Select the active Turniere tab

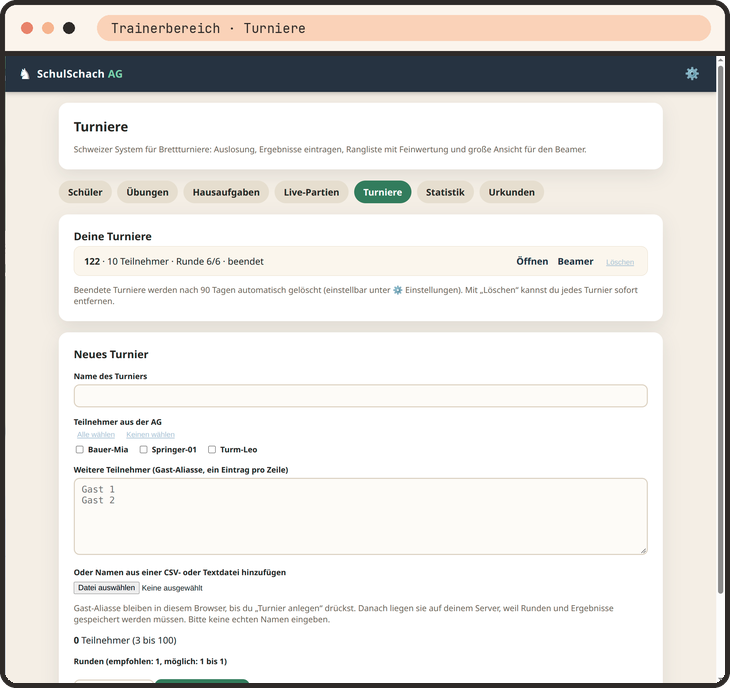coord(383,192)
